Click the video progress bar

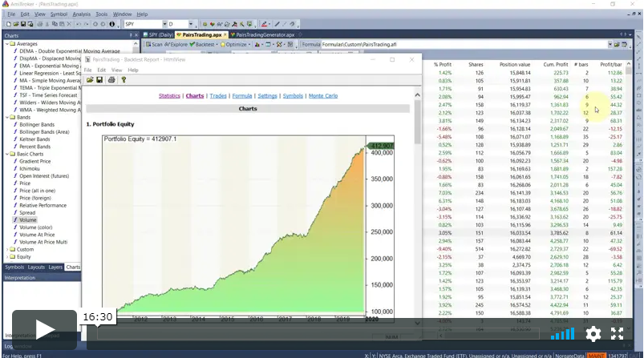tap(318, 335)
